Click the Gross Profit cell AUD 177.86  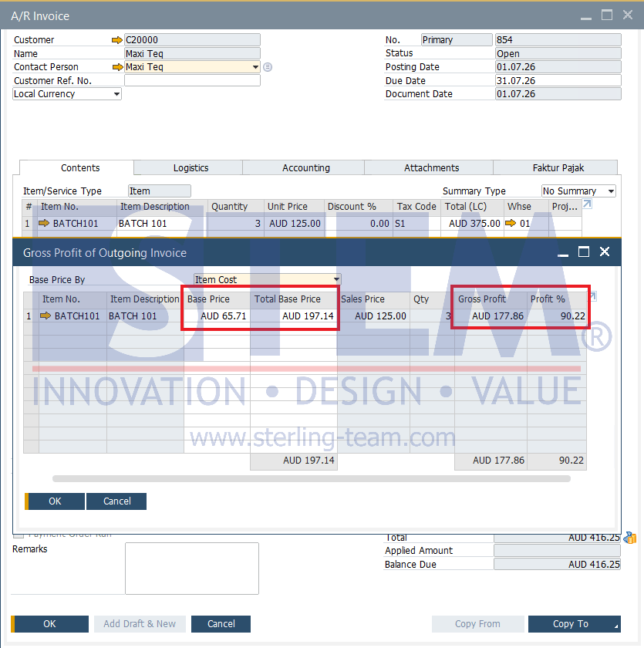pyautogui.click(x=491, y=316)
